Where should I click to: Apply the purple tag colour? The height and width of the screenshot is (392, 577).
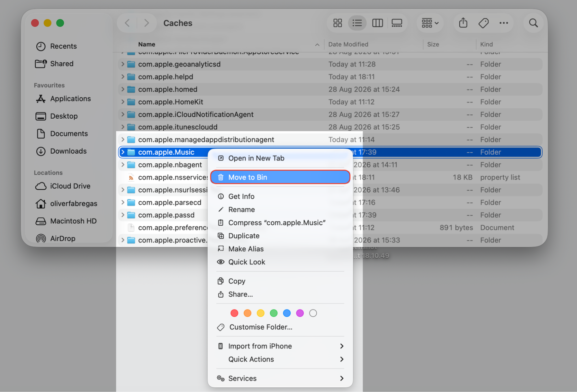[x=300, y=313]
